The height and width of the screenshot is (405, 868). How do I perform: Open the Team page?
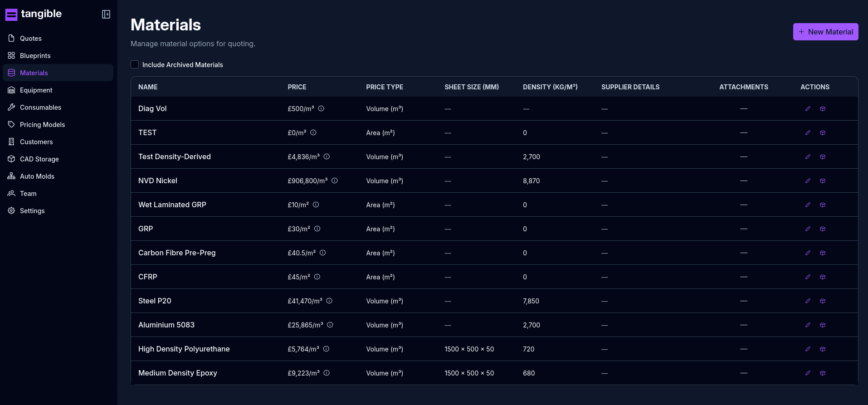coord(58,194)
